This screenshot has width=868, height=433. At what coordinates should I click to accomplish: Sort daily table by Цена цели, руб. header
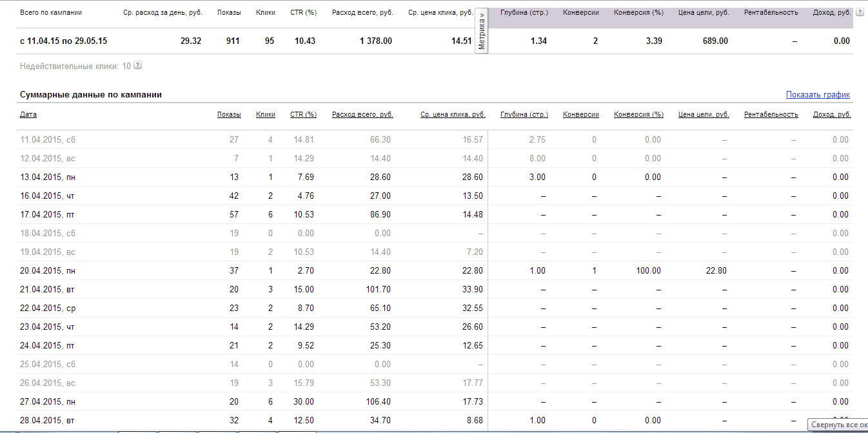[x=704, y=115]
